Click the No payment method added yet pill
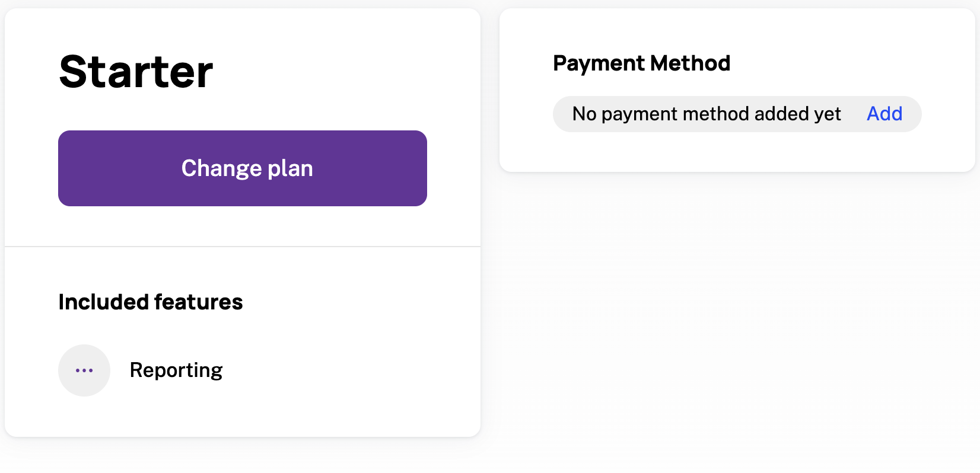This screenshot has height=473, width=980. tap(706, 114)
